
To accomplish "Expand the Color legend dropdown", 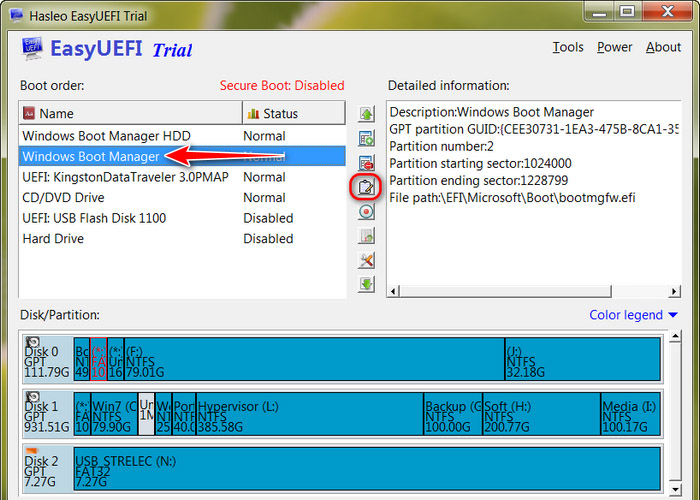I will coord(633,315).
